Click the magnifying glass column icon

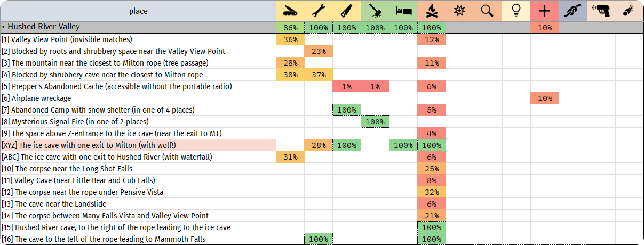pos(488,11)
